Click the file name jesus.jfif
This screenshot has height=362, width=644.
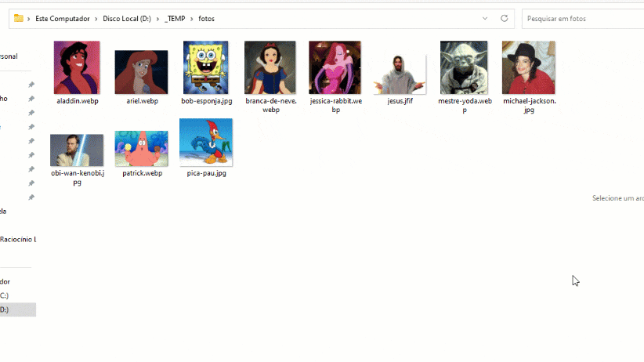(x=400, y=100)
